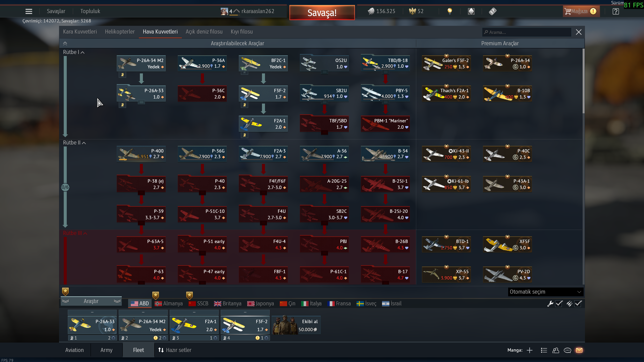Select the Almanya nation tab
The height and width of the screenshot is (362, 644).
click(169, 304)
